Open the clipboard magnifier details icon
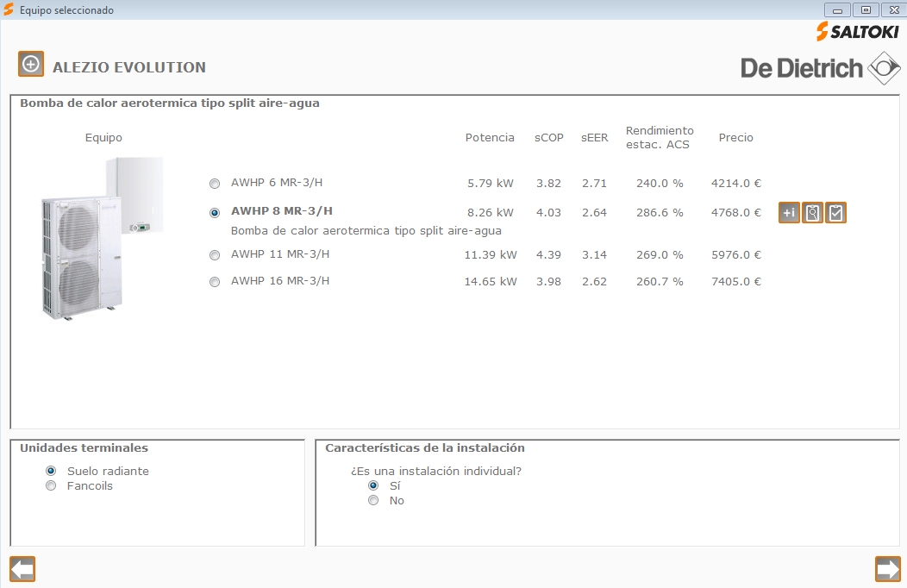The image size is (907, 588). click(x=812, y=213)
